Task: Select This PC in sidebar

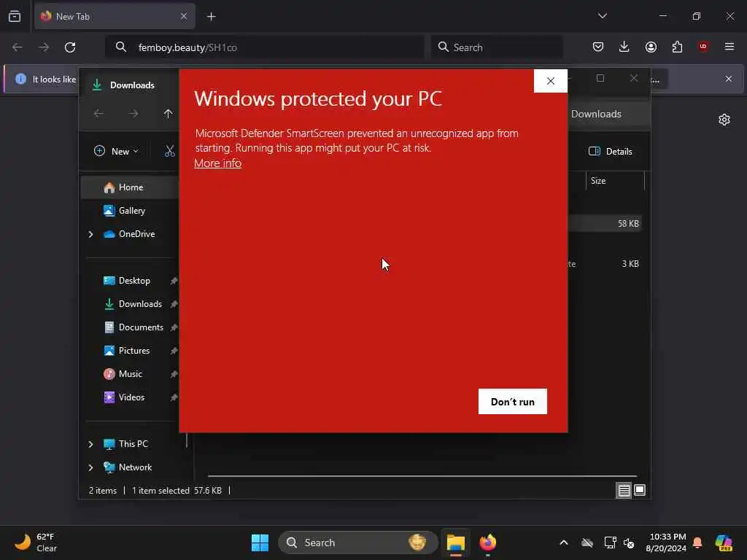Action: [133, 444]
